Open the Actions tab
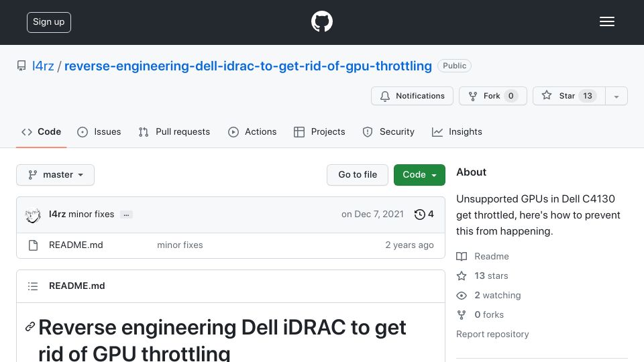 pyautogui.click(x=252, y=132)
